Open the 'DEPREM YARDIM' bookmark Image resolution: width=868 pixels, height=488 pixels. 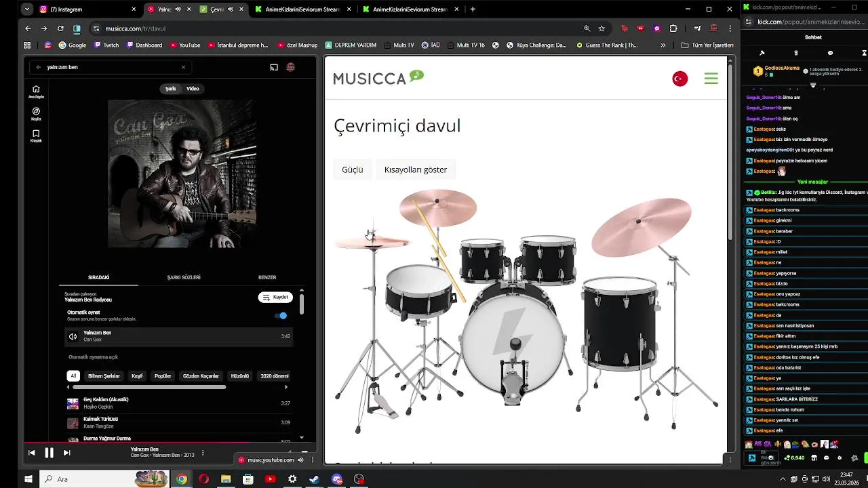351,45
